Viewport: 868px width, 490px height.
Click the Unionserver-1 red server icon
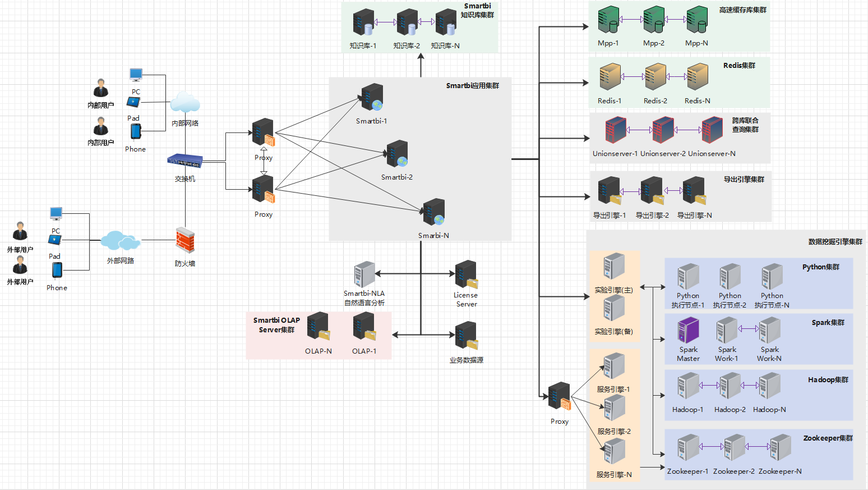pos(616,130)
